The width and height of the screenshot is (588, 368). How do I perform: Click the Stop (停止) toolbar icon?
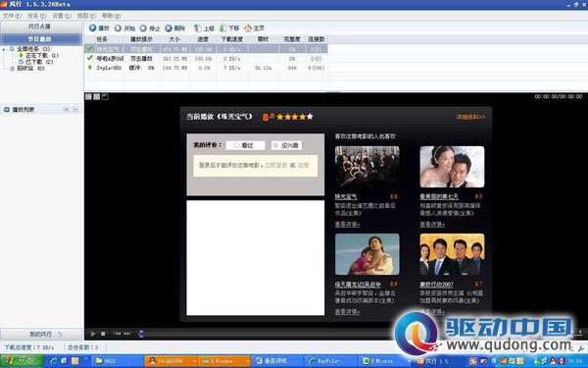tap(143, 28)
